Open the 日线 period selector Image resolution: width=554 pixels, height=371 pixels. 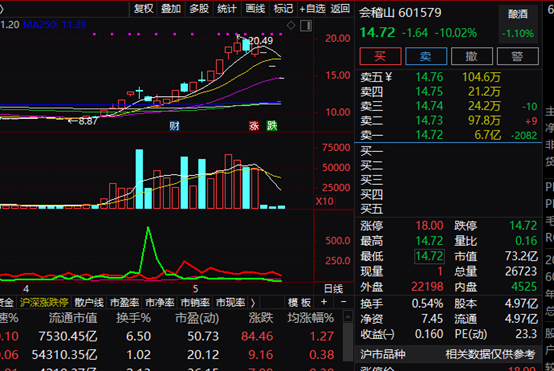(x=334, y=289)
